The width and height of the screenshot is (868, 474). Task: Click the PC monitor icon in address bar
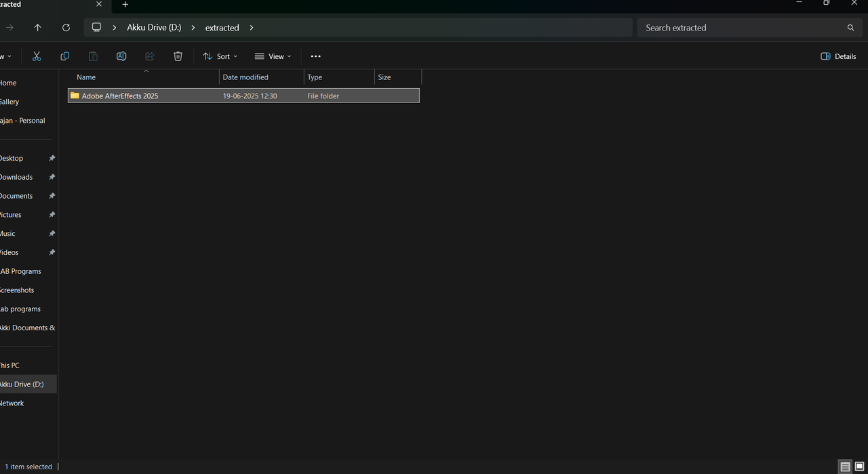pos(96,28)
